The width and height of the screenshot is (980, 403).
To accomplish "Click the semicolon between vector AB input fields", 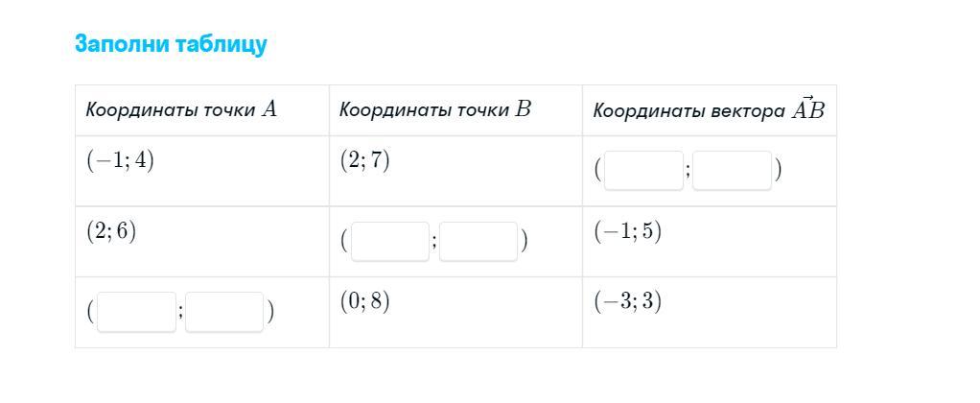I will 688,171.
